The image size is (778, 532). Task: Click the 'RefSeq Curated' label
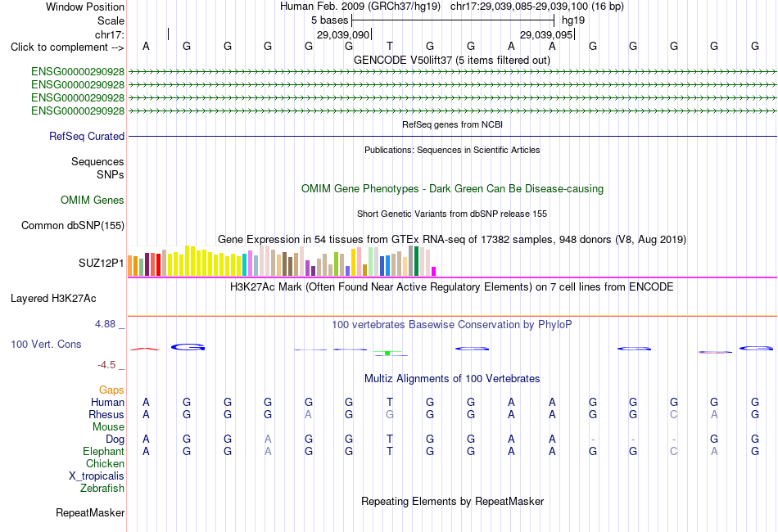[86, 137]
